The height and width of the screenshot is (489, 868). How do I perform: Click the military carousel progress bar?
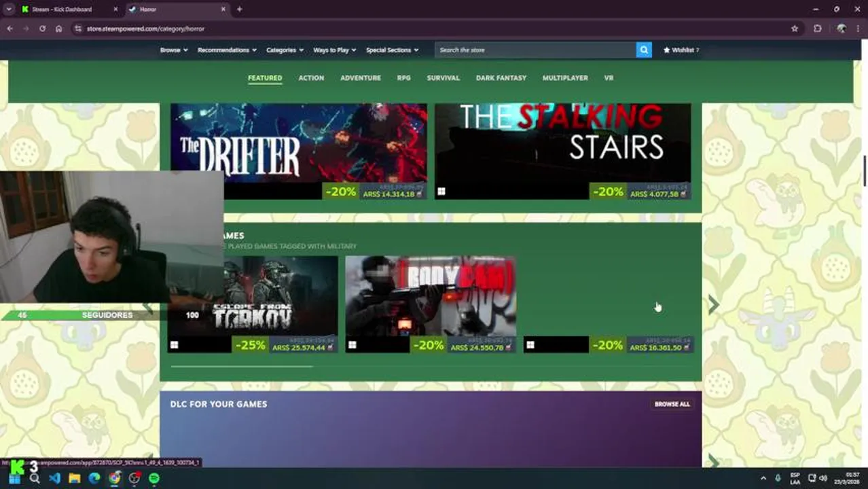coord(242,367)
